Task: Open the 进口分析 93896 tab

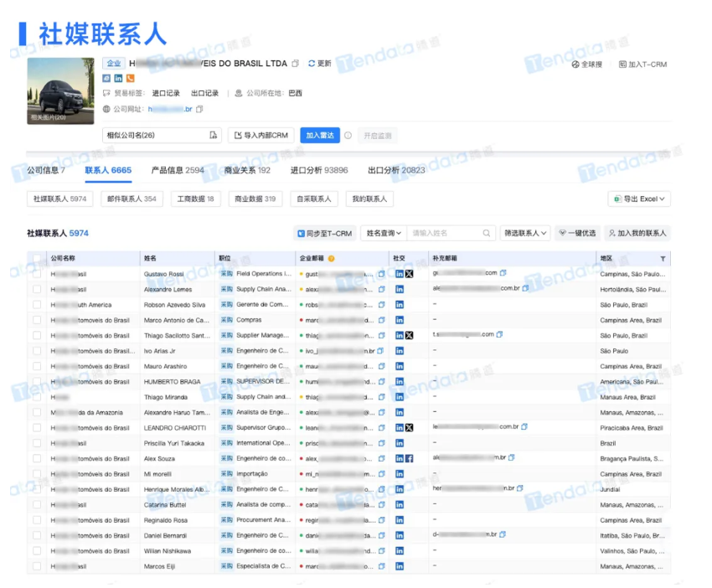Action: coord(319,170)
